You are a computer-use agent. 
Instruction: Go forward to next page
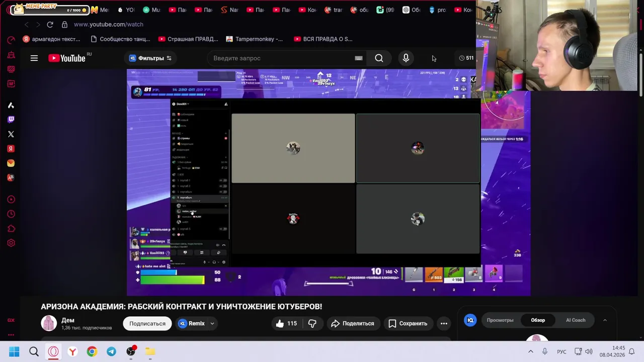coord(38,24)
